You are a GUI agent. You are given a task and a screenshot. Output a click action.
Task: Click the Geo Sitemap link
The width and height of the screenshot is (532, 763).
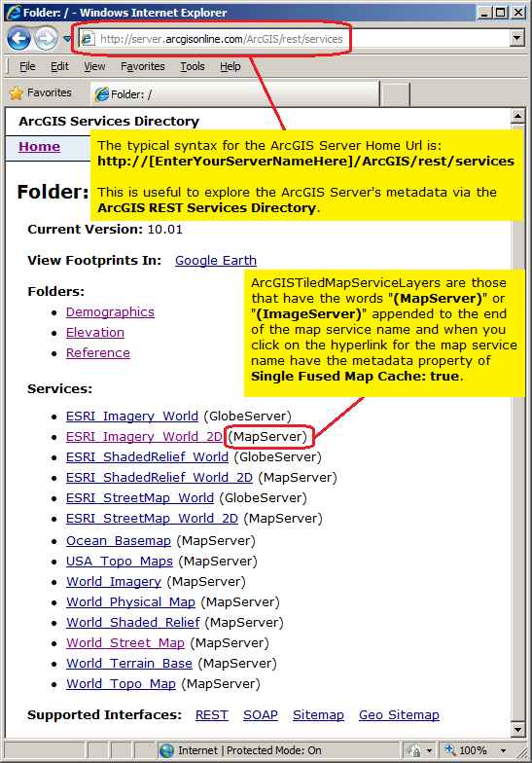point(399,714)
